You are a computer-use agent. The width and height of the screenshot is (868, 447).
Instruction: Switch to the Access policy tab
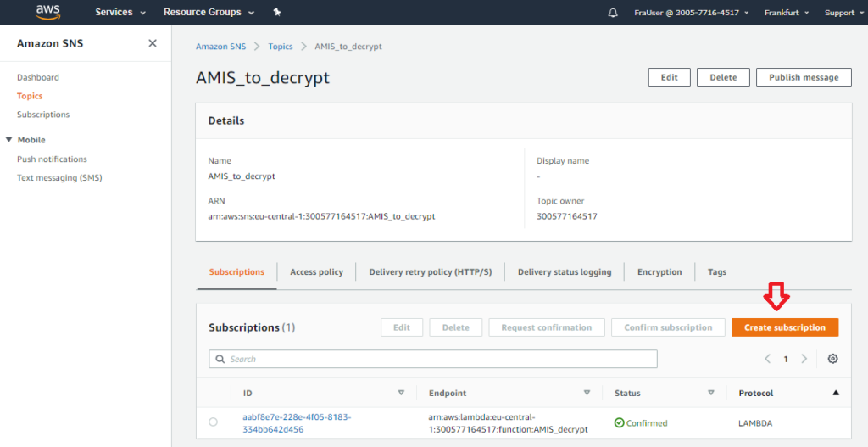coord(316,272)
